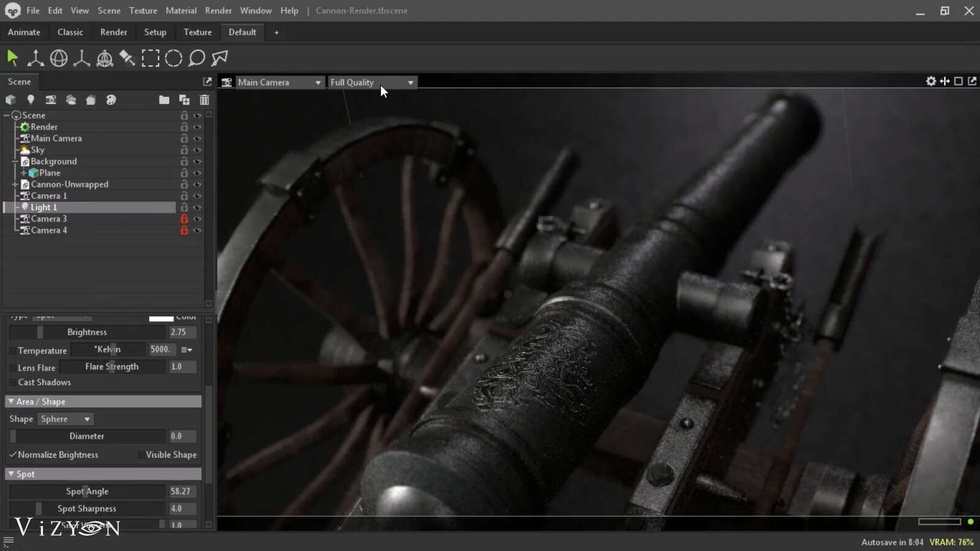Add a new light bulb object
The height and width of the screenshot is (551, 980).
(x=31, y=100)
